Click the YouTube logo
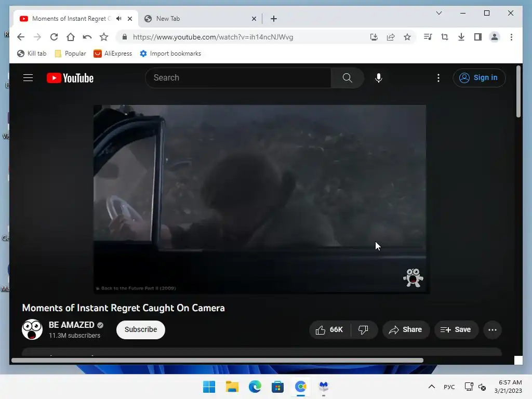Viewport: 532px width, 399px height. [70, 78]
